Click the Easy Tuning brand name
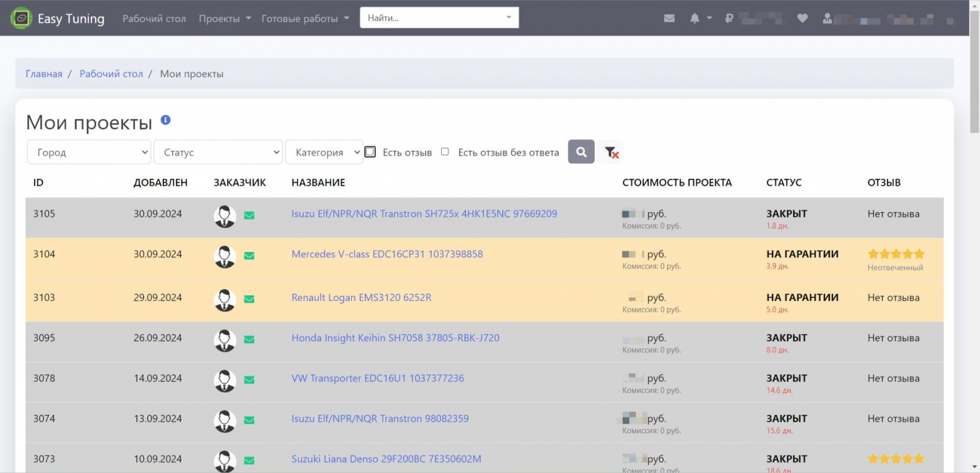The image size is (980, 473). coord(71,18)
